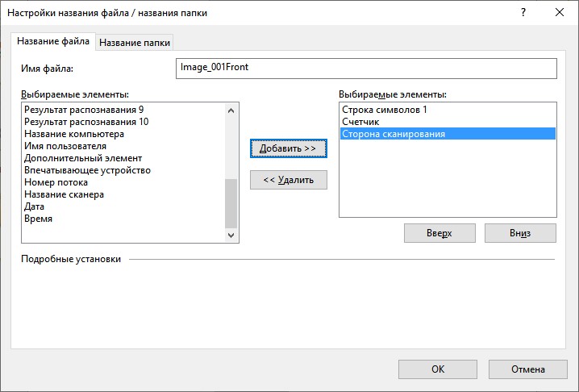
Task: Select Время in the available elements list
Action: coord(124,219)
